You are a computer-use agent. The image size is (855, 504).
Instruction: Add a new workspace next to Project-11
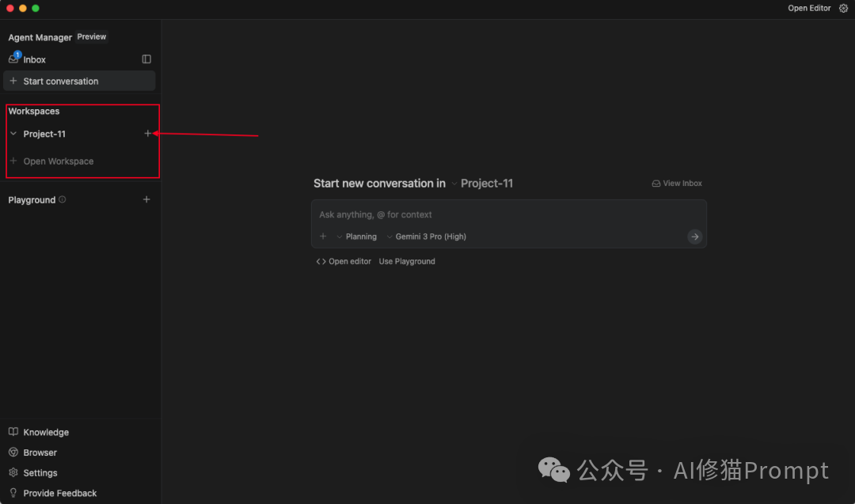148,134
